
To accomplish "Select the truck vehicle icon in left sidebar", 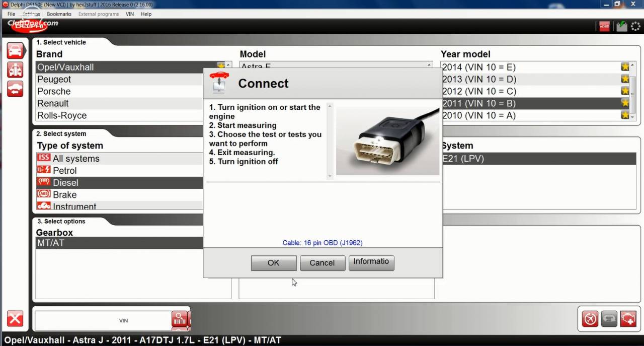I will click(x=15, y=70).
